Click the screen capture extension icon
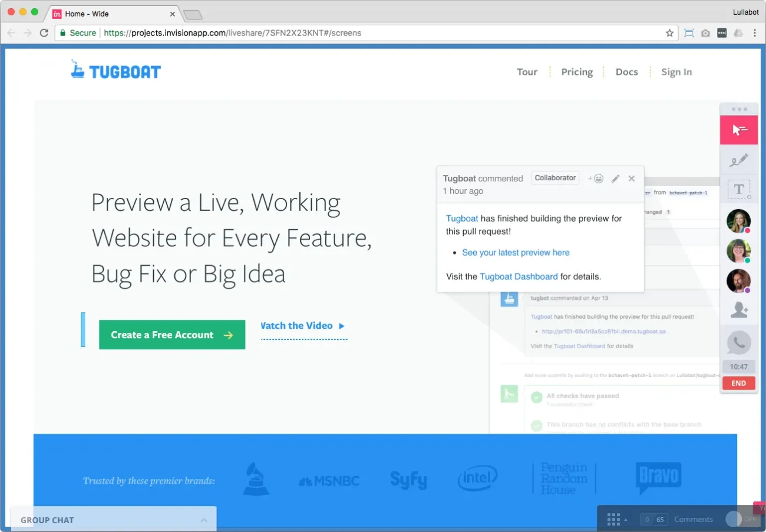Image resolution: width=766 pixels, height=532 pixels. coord(689,33)
